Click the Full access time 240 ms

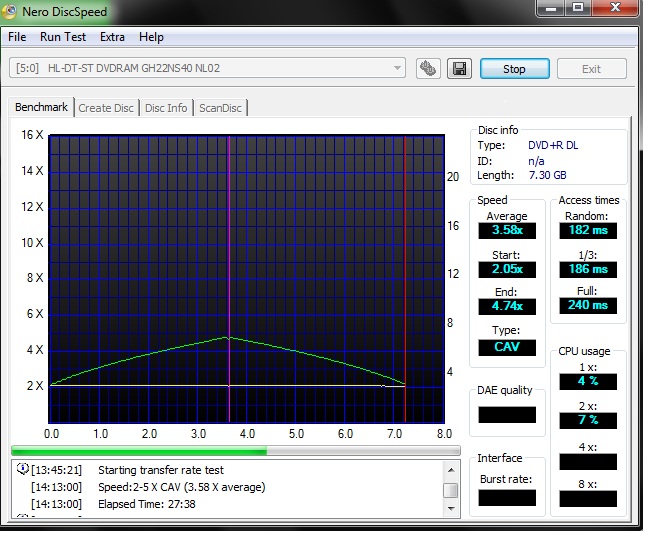coord(588,306)
